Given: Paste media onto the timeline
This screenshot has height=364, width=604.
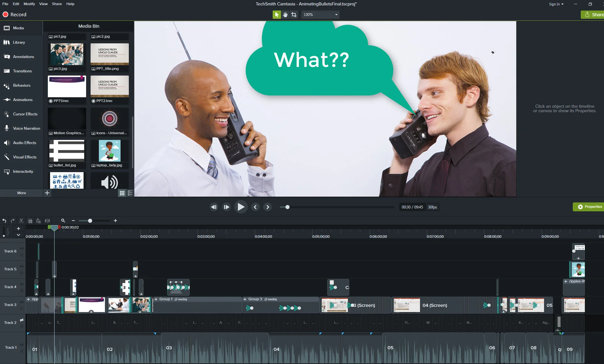Looking at the screenshot, I should pos(38,221).
